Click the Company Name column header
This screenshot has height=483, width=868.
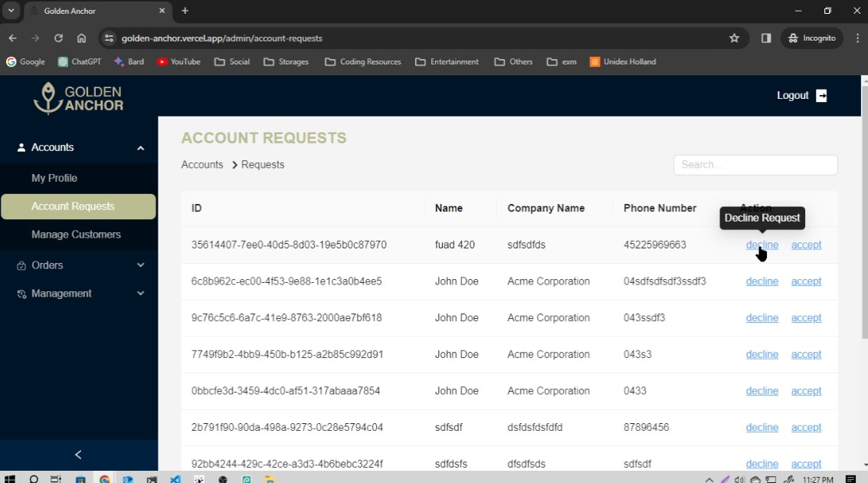tap(545, 209)
